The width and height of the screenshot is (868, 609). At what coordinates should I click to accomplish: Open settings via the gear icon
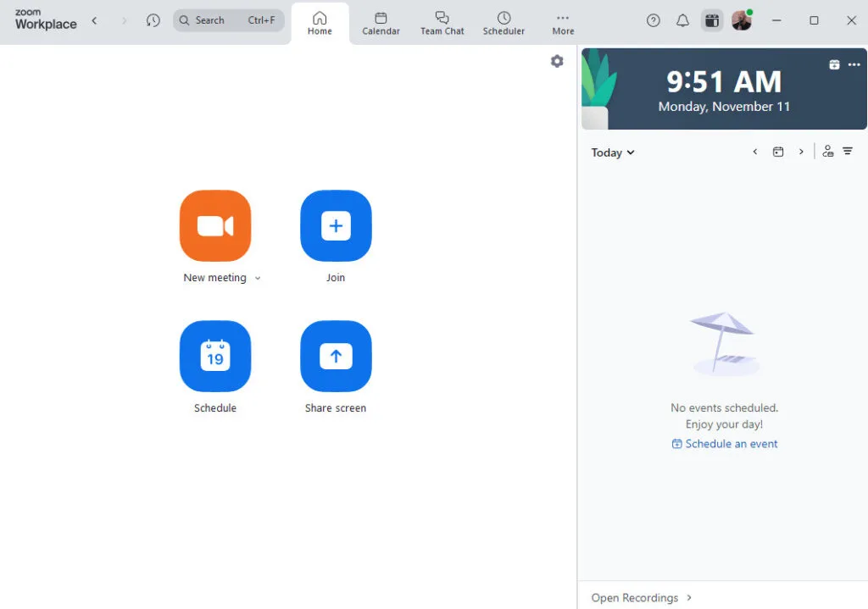tap(557, 61)
